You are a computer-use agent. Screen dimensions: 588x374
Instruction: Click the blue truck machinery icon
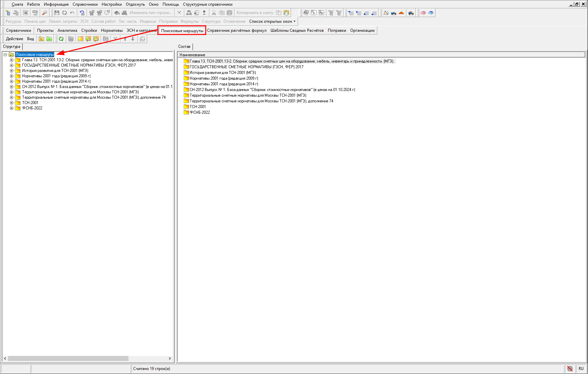click(x=394, y=13)
